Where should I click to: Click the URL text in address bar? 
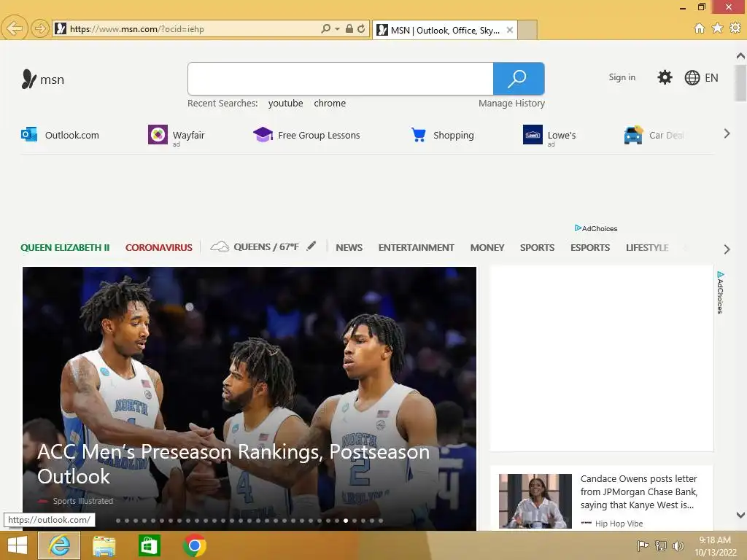coord(136,29)
